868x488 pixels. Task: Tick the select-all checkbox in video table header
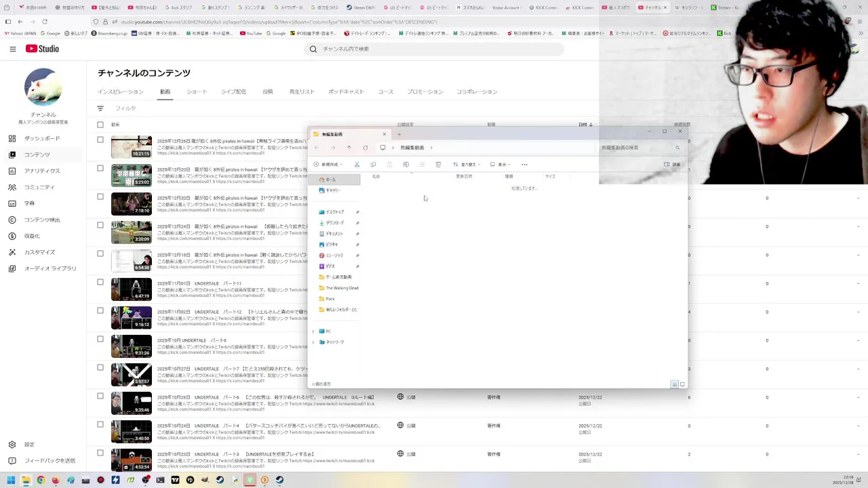click(100, 125)
